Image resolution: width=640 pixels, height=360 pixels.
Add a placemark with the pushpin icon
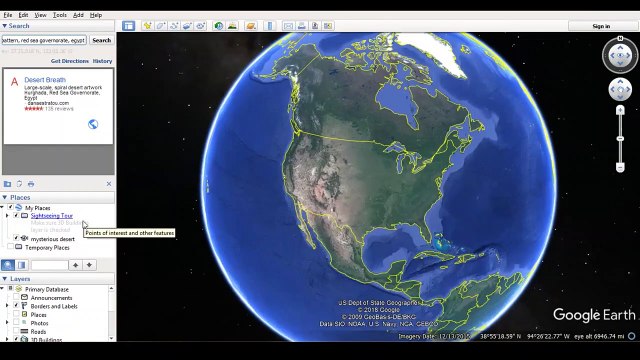(x=148, y=26)
